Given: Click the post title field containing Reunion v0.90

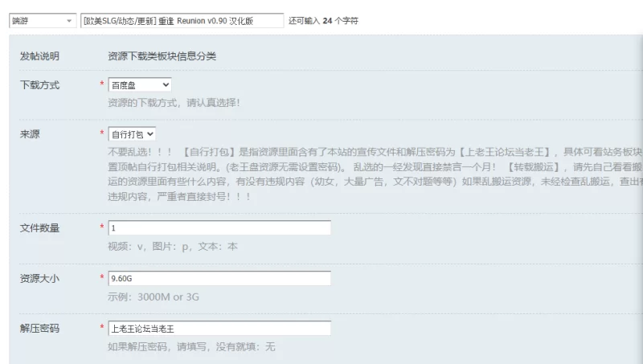Looking at the screenshot, I should coord(182,21).
